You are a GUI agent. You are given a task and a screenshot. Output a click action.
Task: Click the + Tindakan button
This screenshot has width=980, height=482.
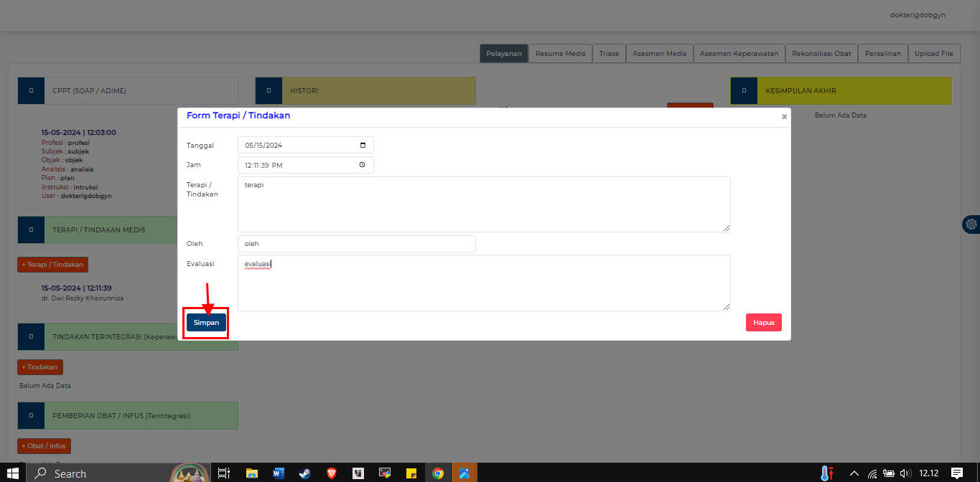tap(40, 367)
